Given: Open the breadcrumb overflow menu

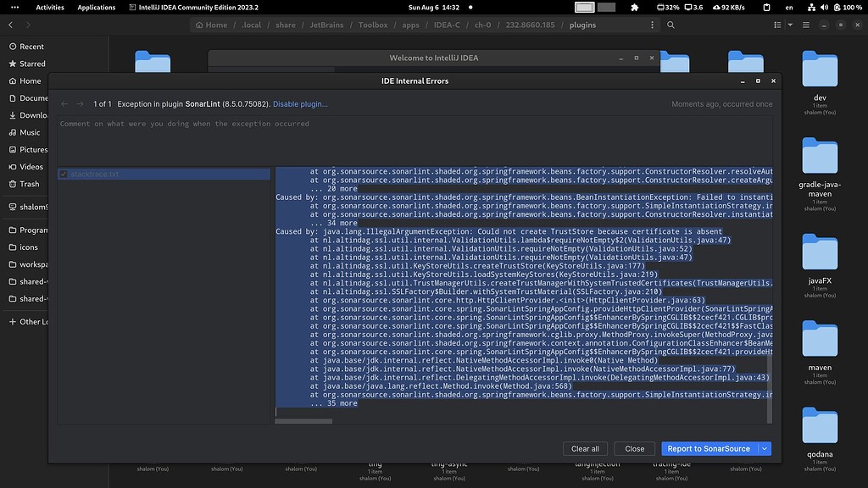Looking at the screenshot, I should click(654, 25).
